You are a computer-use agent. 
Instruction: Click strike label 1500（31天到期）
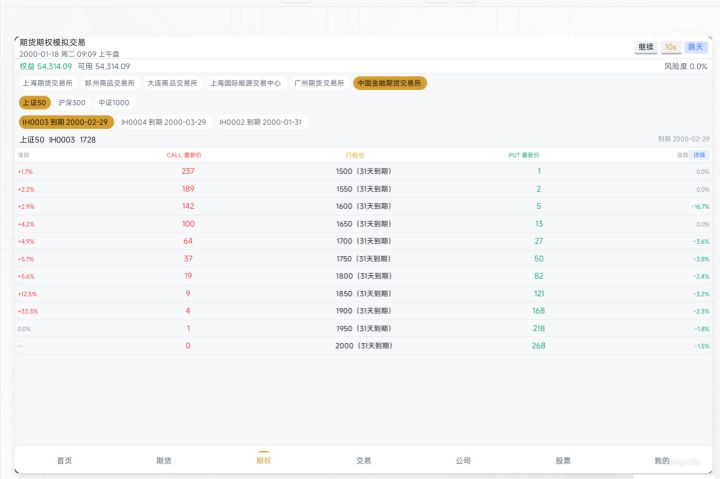pos(363,171)
